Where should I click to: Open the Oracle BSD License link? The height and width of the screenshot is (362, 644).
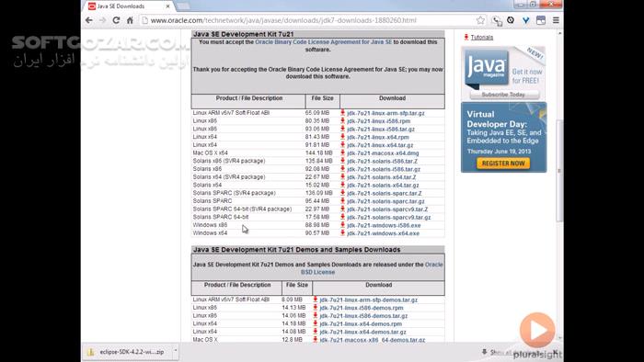click(318, 272)
